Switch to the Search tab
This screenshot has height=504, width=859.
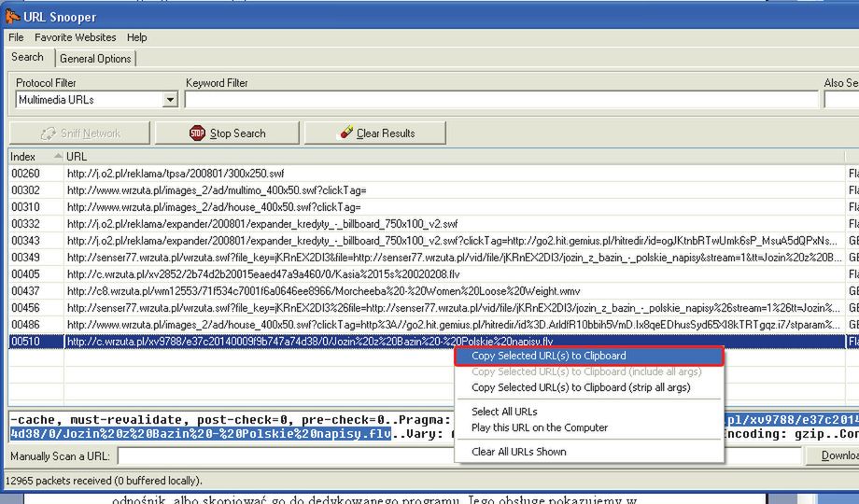[x=27, y=57]
